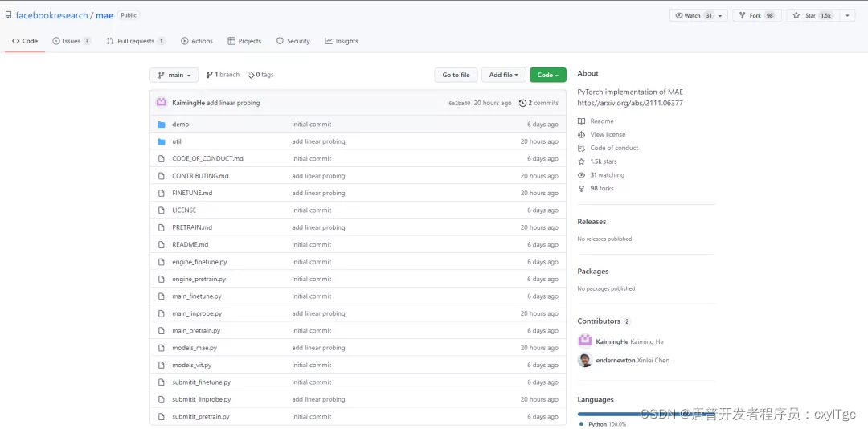Open the Issues tab
This screenshot has height=429, width=868.
point(72,41)
